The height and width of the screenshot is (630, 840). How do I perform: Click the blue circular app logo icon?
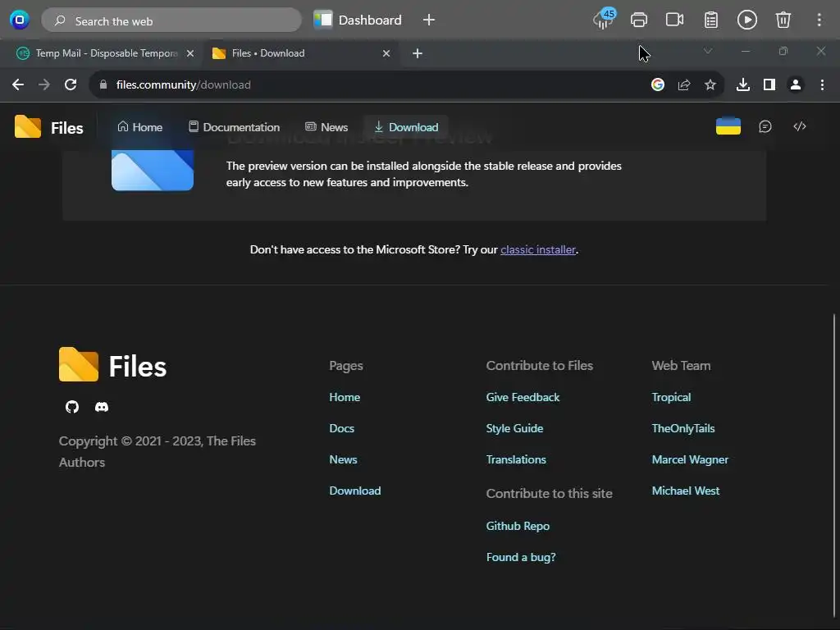click(x=20, y=21)
